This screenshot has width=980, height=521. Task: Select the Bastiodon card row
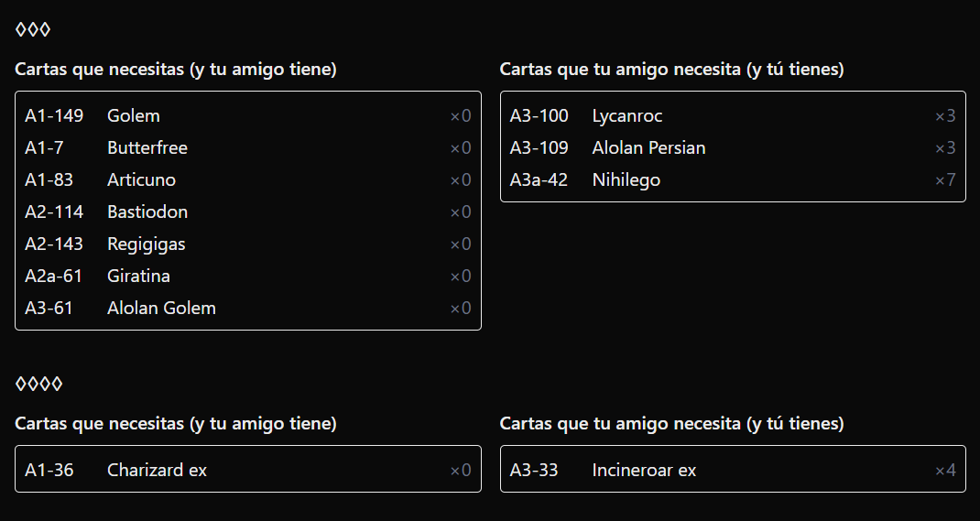[248, 212]
